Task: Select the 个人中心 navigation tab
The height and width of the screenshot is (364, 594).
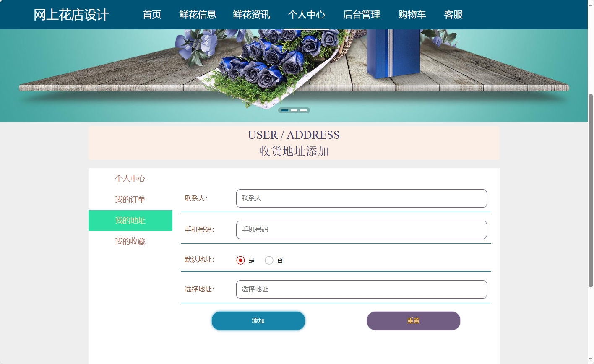Action: pos(307,15)
